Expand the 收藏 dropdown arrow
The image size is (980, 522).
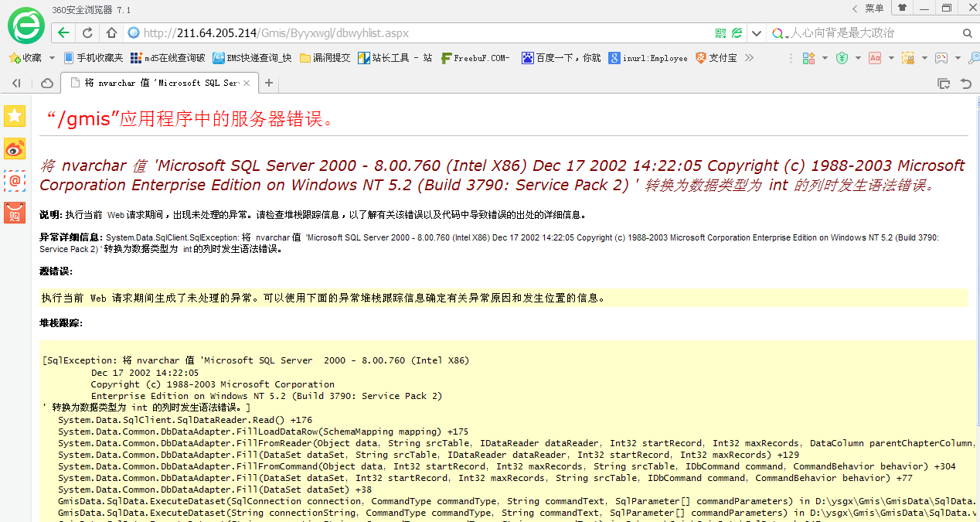pos(52,58)
